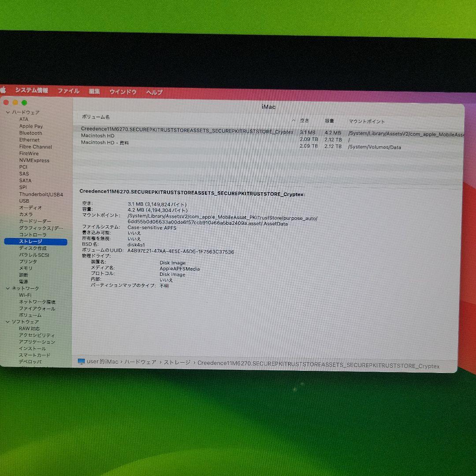Image resolution: width=476 pixels, height=476 pixels.
Task: Select Wi-Fi under ネットワーク
Action: [26, 295]
